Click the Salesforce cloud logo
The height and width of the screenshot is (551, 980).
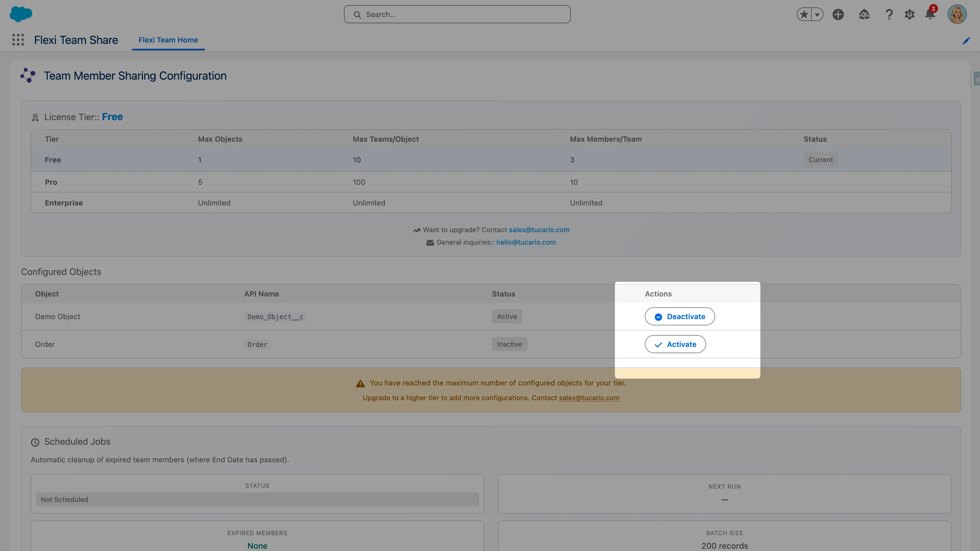[x=21, y=14]
